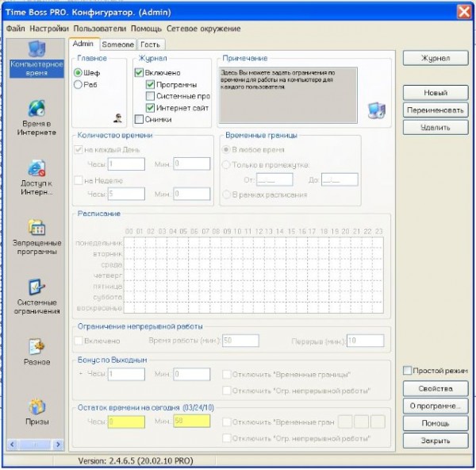Open the Настройки menu
The image size is (476, 470).
[x=49, y=29]
